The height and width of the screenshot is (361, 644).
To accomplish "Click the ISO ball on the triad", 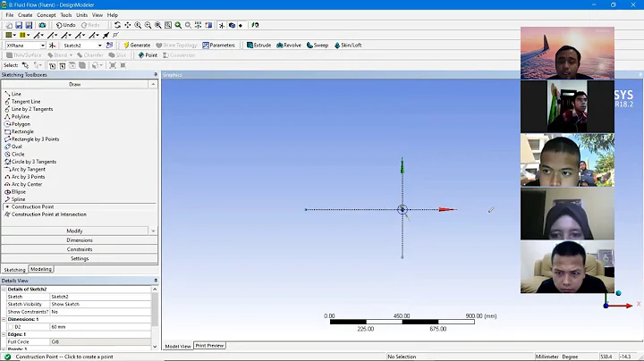I will (619, 293).
